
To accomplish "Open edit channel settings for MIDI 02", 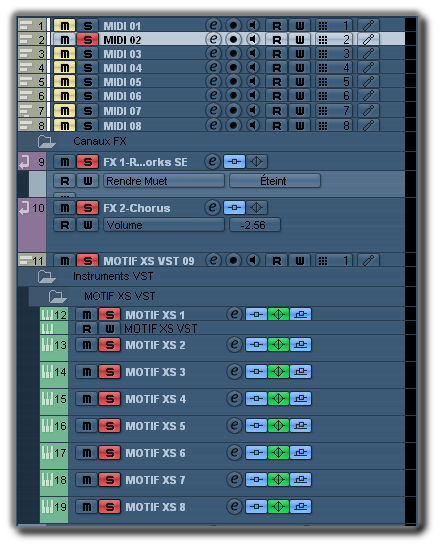I will (213, 39).
